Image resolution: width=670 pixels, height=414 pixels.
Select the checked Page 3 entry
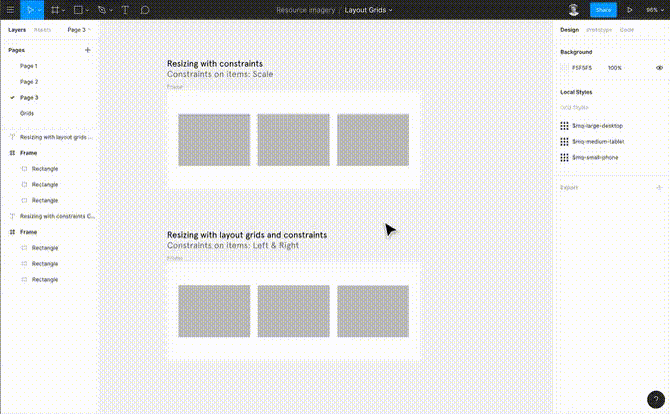tap(29, 97)
